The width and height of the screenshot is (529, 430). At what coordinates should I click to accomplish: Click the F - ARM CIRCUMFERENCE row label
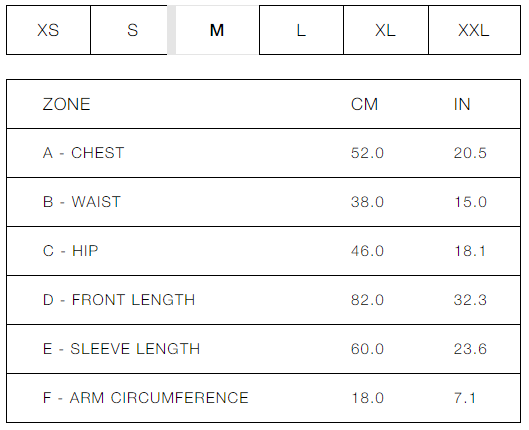[x=146, y=398]
